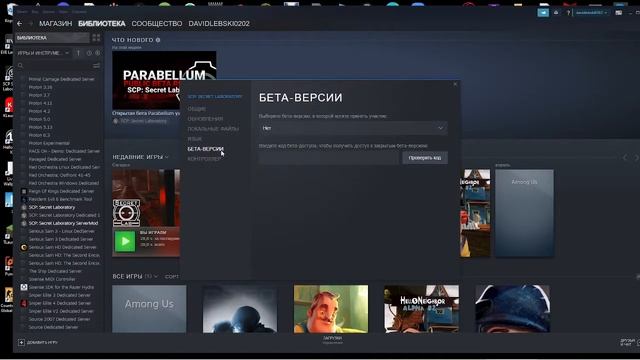Click the plus icon to add a game
This screenshot has height=360, width=640.
[x=22, y=342]
